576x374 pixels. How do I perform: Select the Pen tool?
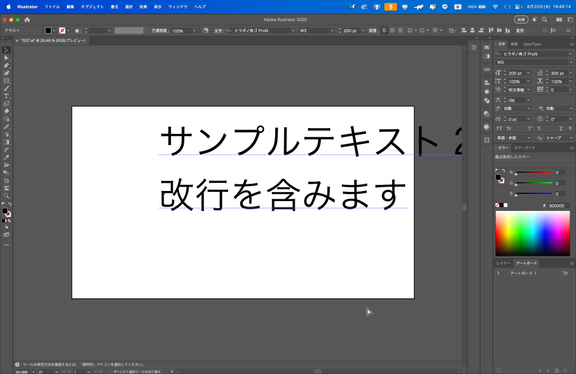(x=6, y=65)
